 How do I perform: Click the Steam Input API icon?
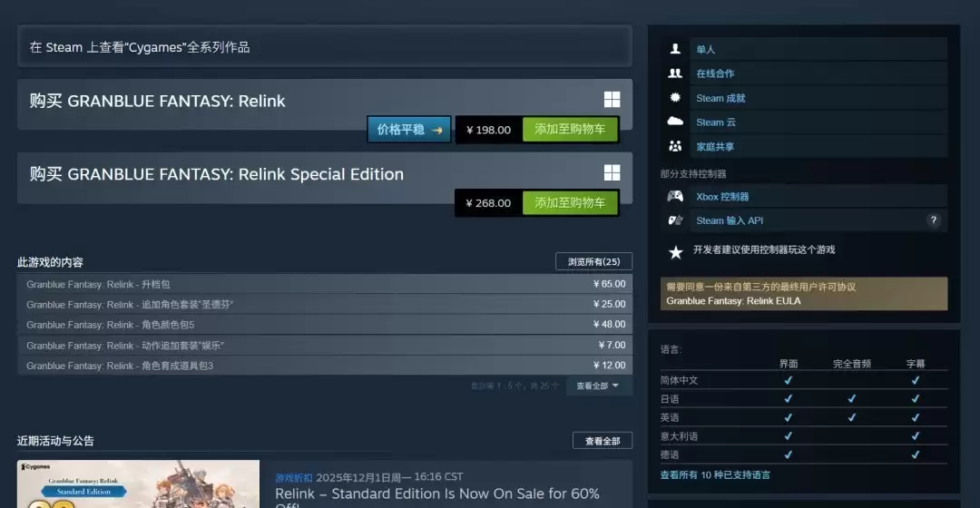(675, 220)
